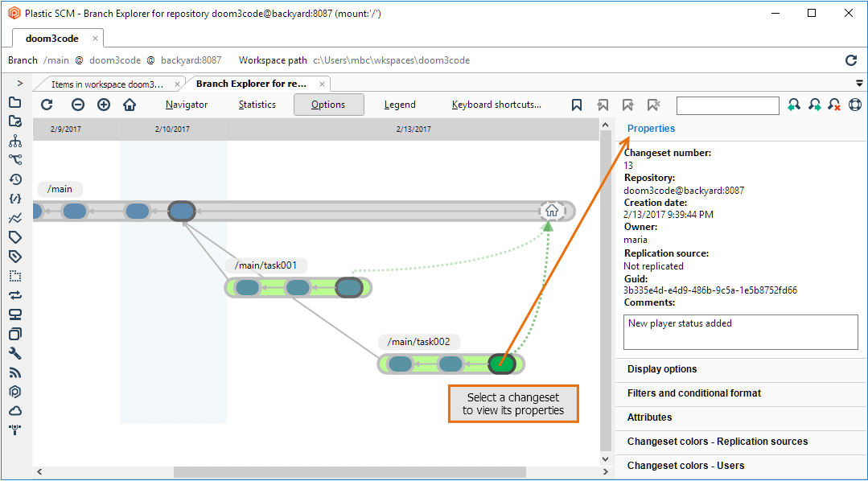Click the wrench icon in the sidebar

[x=15, y=353]
